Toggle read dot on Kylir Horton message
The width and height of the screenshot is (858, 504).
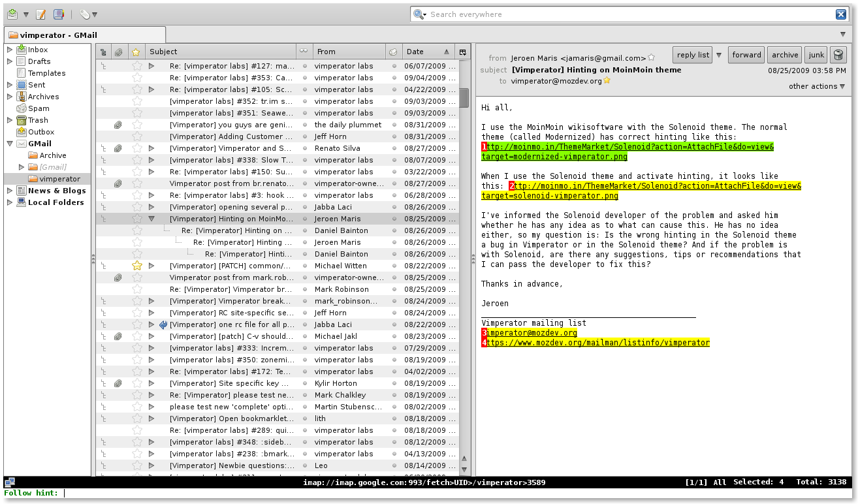coord(304,383)
